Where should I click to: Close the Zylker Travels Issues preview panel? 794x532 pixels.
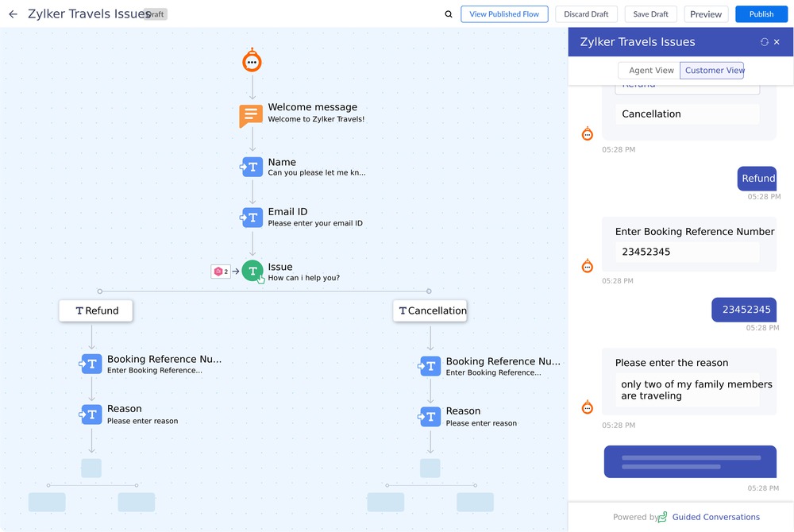tap(776, 41)
